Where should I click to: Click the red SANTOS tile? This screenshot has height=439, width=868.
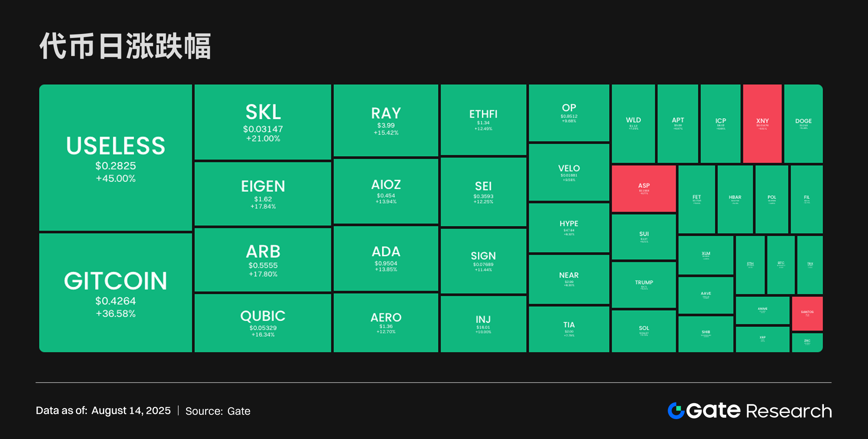[x=807, y=313]
